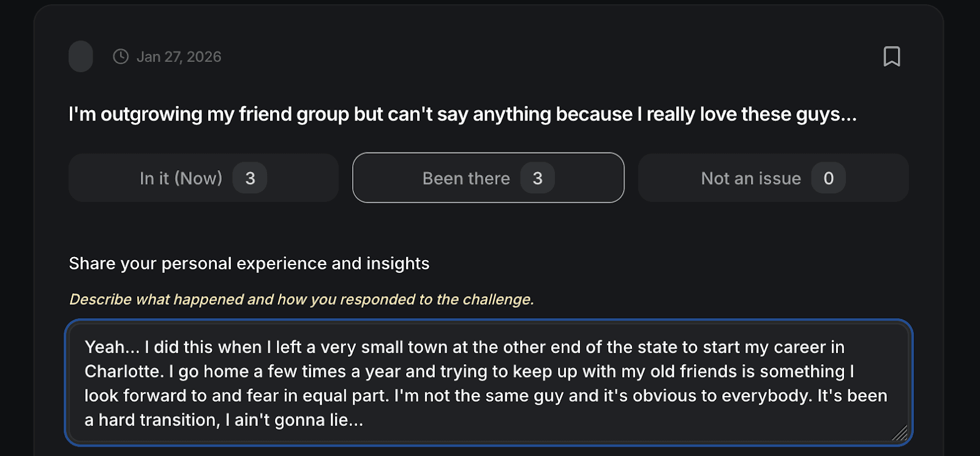Click the author avatar placeholder

point(81,56)
